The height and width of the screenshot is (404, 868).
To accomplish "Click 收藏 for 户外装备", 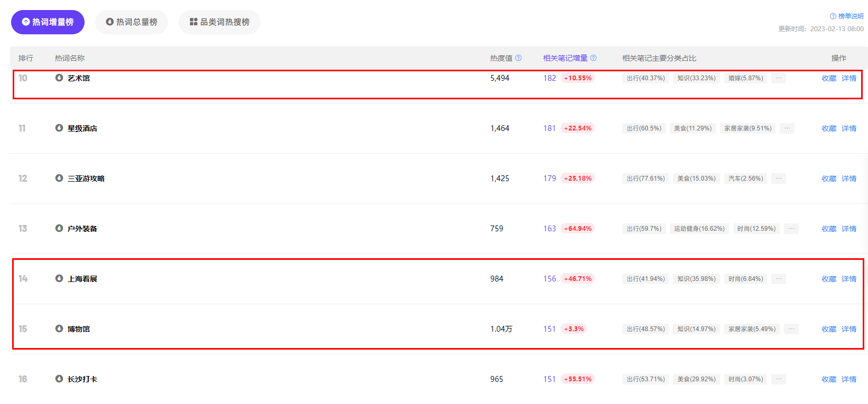I will point(829,229).
